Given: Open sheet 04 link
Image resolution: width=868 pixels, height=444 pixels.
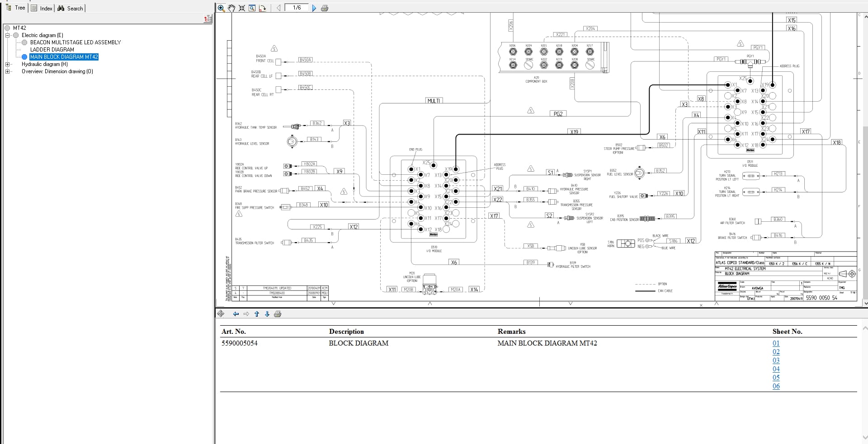Looking at the screenshot, I should pos(776,369).
